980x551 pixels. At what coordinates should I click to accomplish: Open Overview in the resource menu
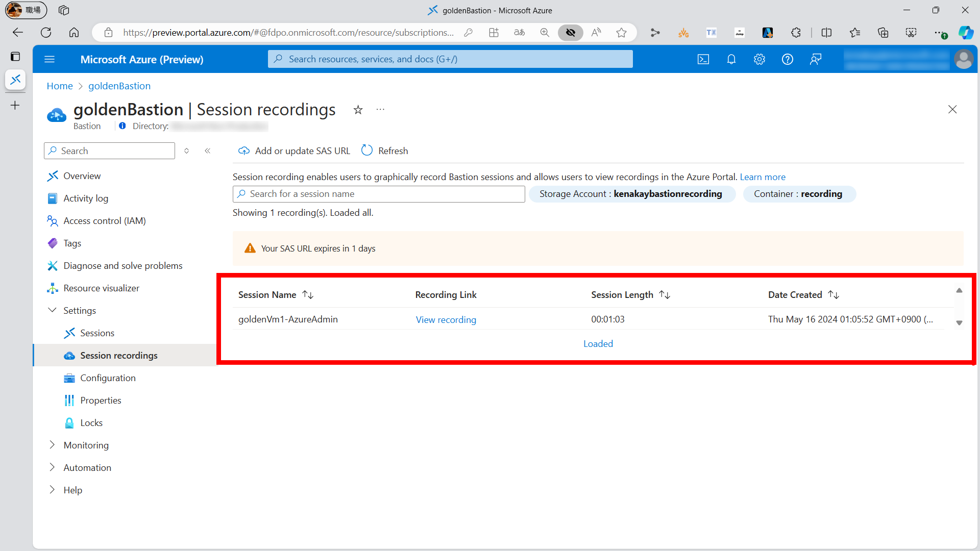click(82, 176)
